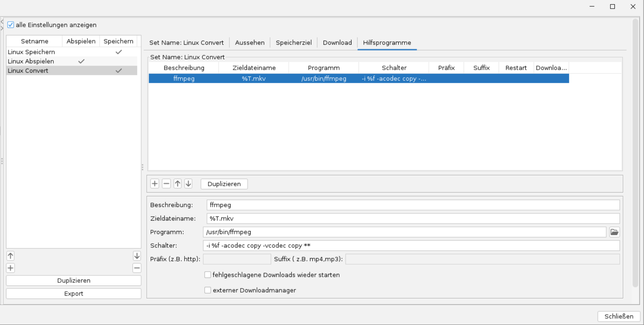Focus the Präfix input field

pos(237,259)
